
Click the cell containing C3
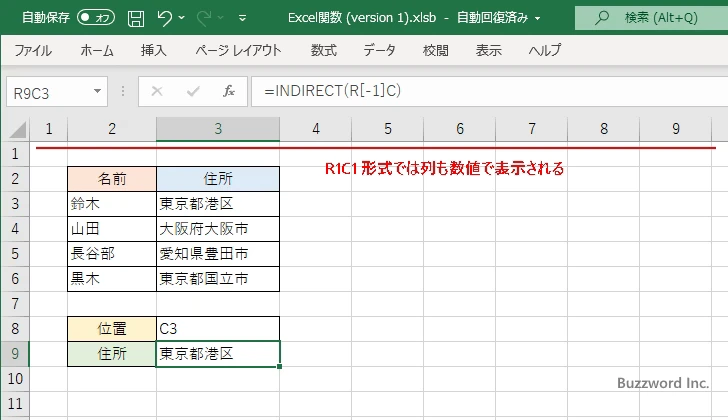(x=218, y=329)
